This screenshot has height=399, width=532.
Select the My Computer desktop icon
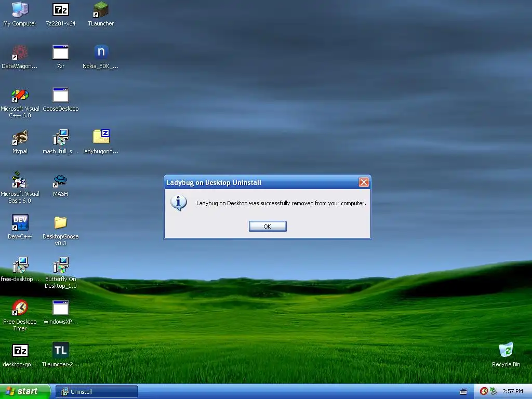(20, 9)
